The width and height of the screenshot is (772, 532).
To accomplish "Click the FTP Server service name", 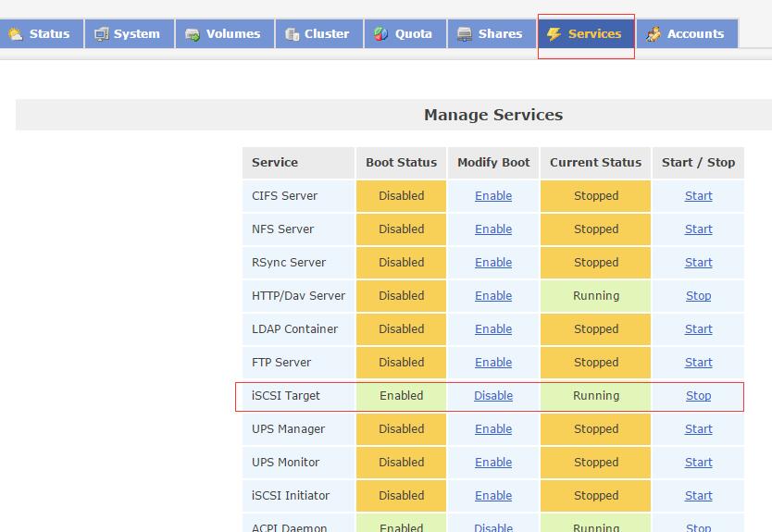I will pyautogui.click(x=281, y=362).
